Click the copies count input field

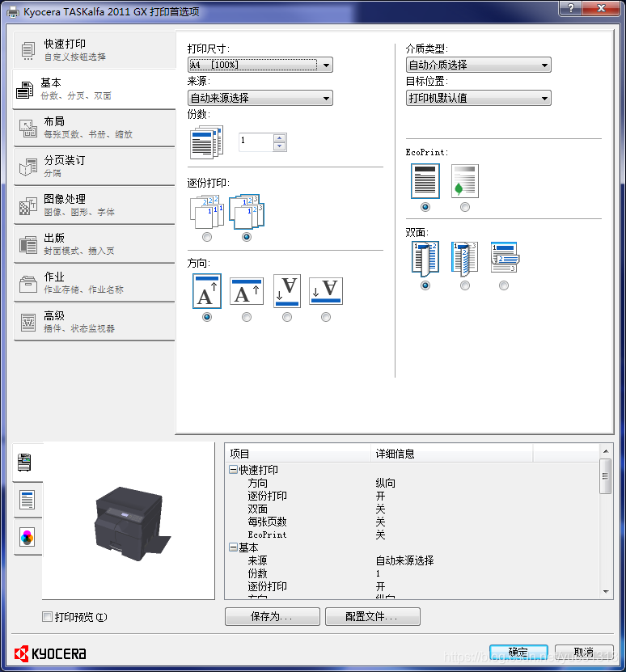pyautogui.click(x=256, y=142)
